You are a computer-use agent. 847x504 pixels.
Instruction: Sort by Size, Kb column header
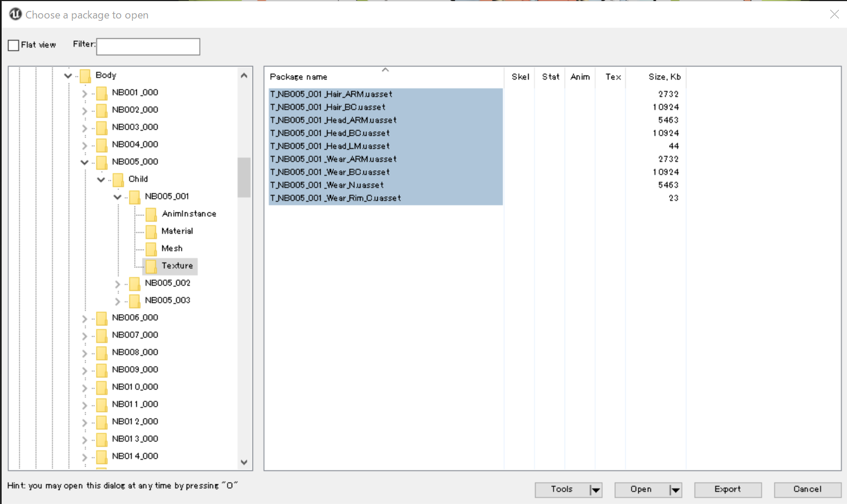[656, 77]
